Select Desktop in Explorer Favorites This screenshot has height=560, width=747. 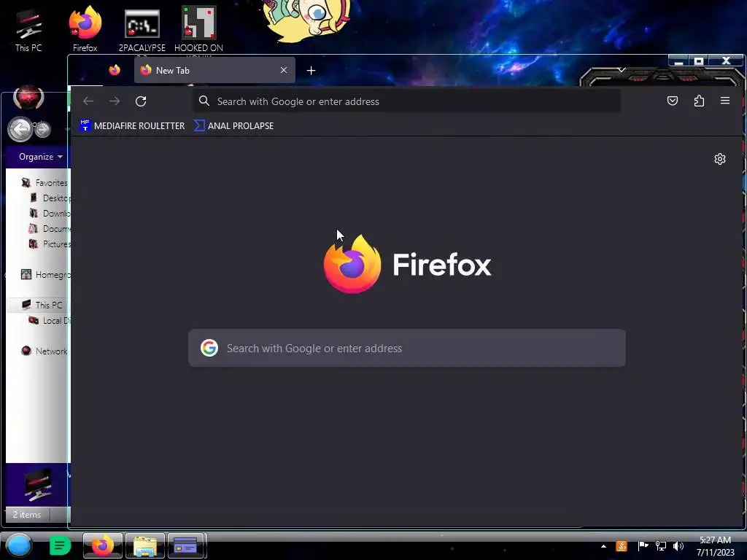click(50, 198)
